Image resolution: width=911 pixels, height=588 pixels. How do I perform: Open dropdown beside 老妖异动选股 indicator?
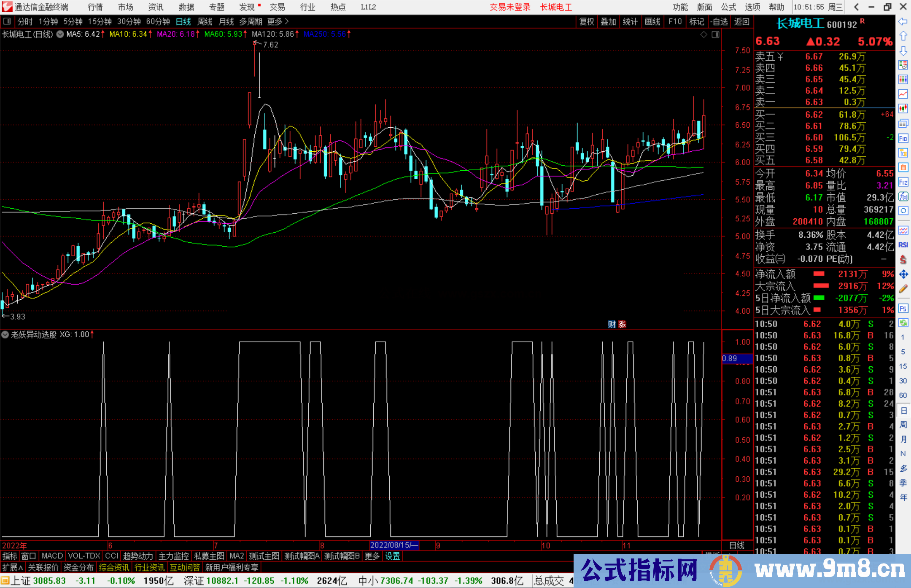point(5,335)
